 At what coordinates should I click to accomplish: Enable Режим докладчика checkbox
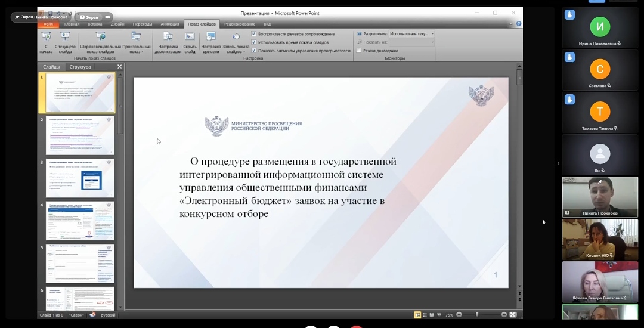[x=358, y=51]
